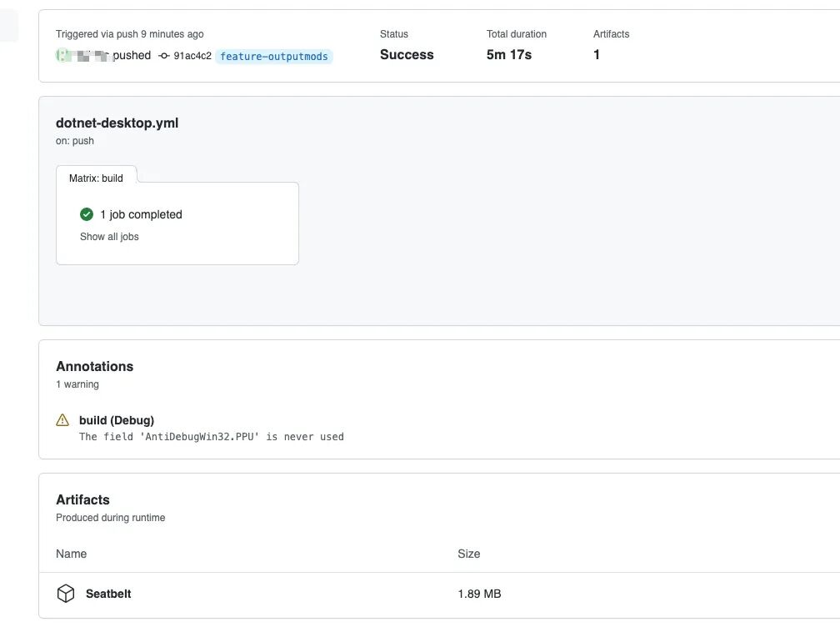The width and height of the screenshot is (840, 632).
Task: Click the artifacts count number 1
Action: coord(597,55)
